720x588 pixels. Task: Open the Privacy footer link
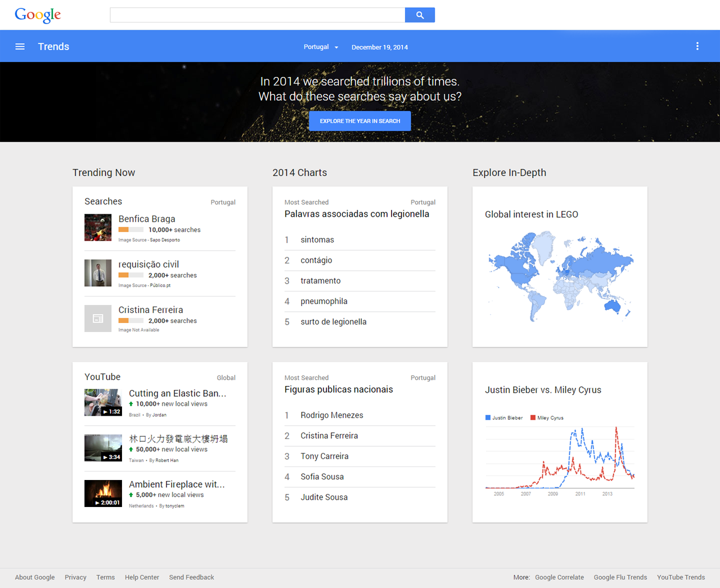(75, 577)
